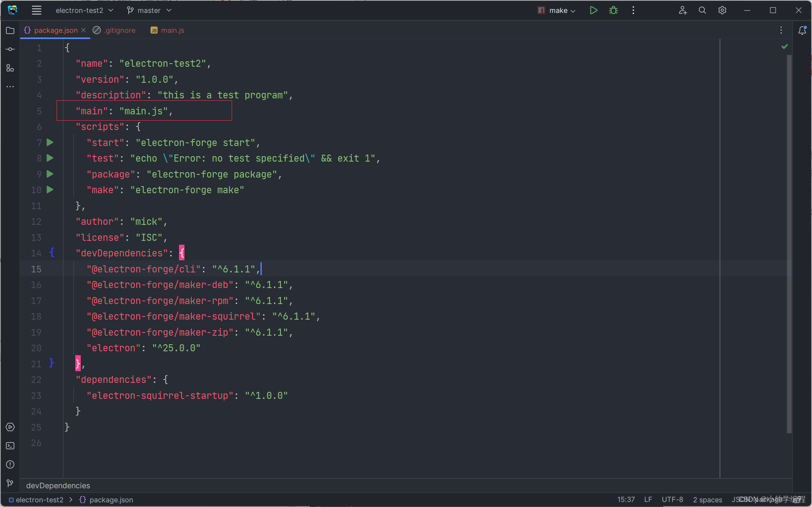Open the Commit tool window
This screenshot has width=812, height=507.
tap(10, 49)
